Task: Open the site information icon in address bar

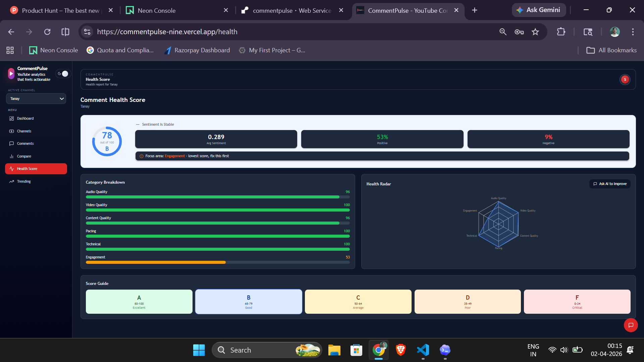Action: coord(87,32)
